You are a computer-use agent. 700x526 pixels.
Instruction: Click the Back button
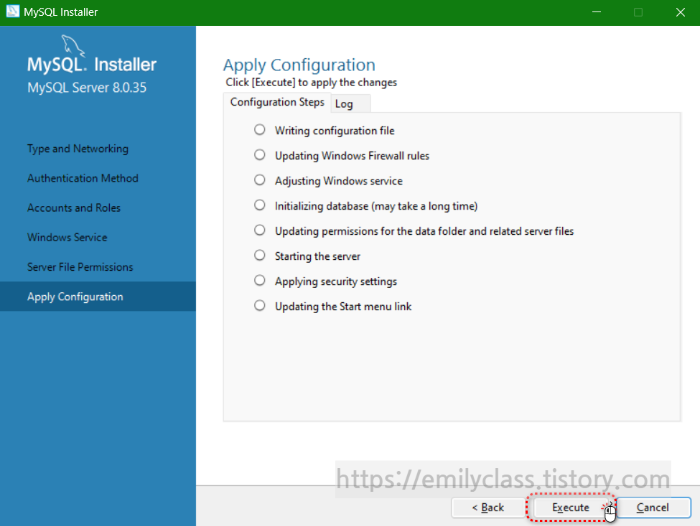coord(488,507)
